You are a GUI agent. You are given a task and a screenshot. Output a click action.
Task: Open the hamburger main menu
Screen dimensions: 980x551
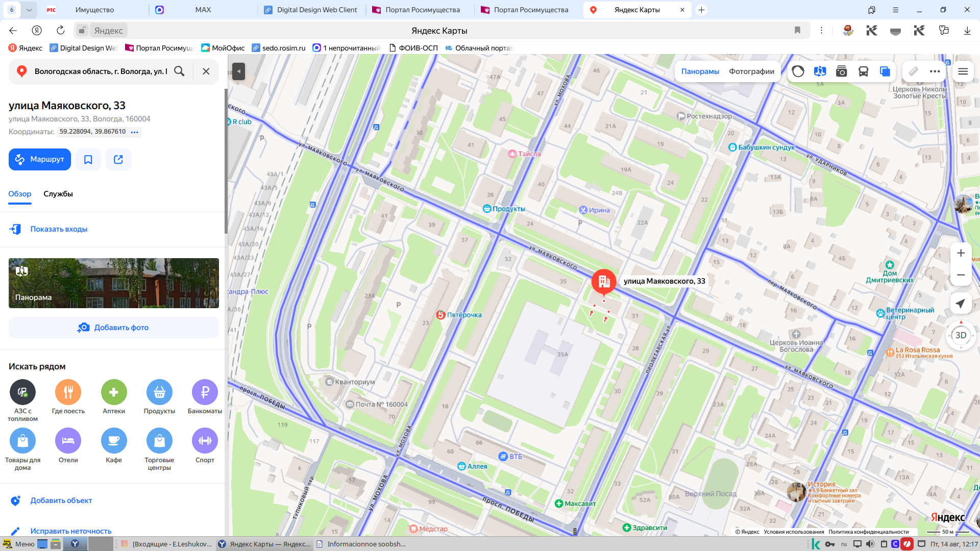coord(963,71)
